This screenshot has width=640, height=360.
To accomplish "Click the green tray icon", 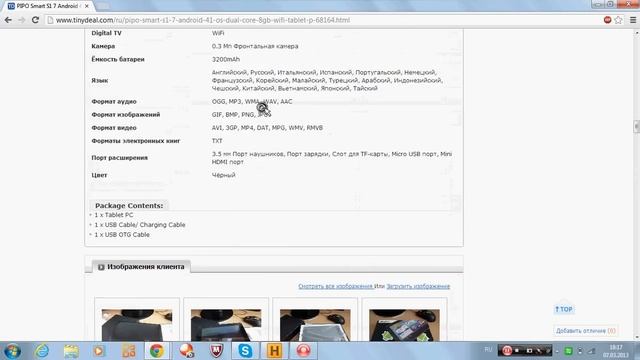I will click(x=568, y=351).
